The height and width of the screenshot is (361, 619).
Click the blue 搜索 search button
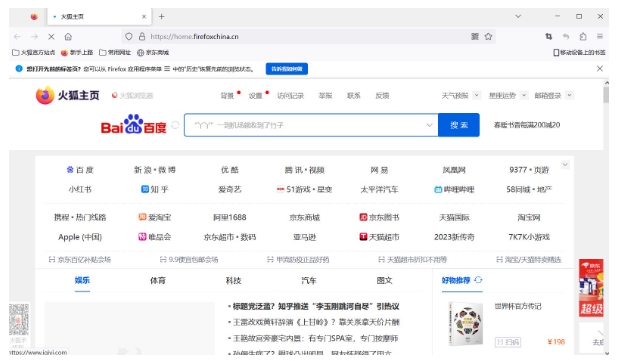459,125
